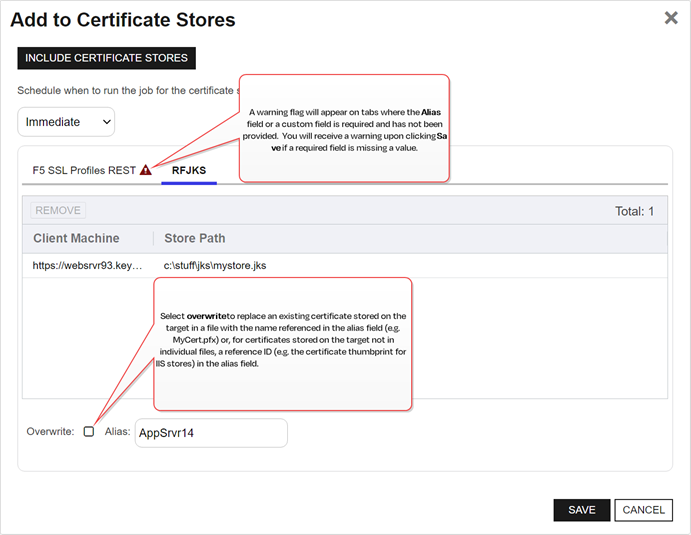Viewport: 691px width, 535px height.
Task: Open the Immediate schedule dropdown
Action: (x=66, y=122)
